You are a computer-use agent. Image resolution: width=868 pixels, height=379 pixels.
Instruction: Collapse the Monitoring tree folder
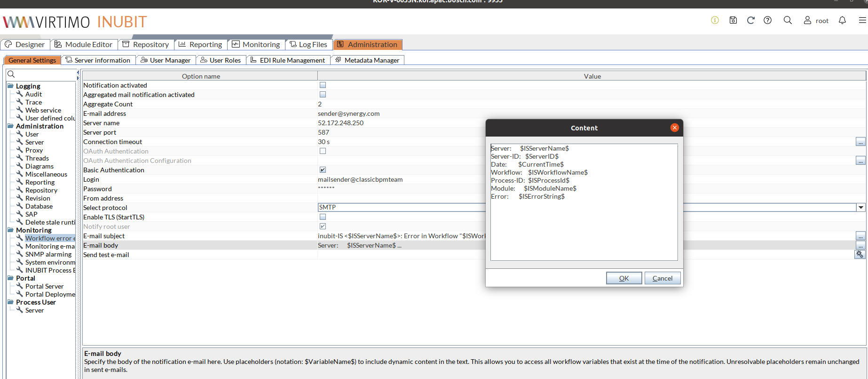10,230
